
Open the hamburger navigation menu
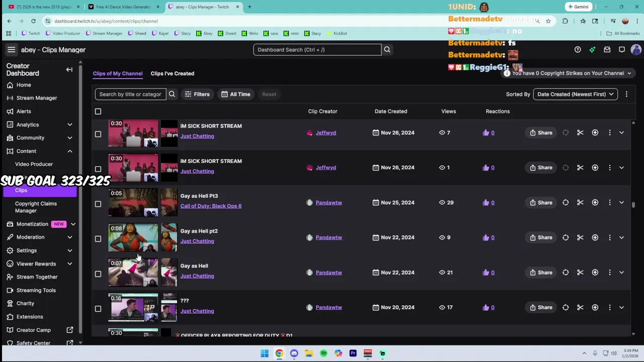pos(11,50)
